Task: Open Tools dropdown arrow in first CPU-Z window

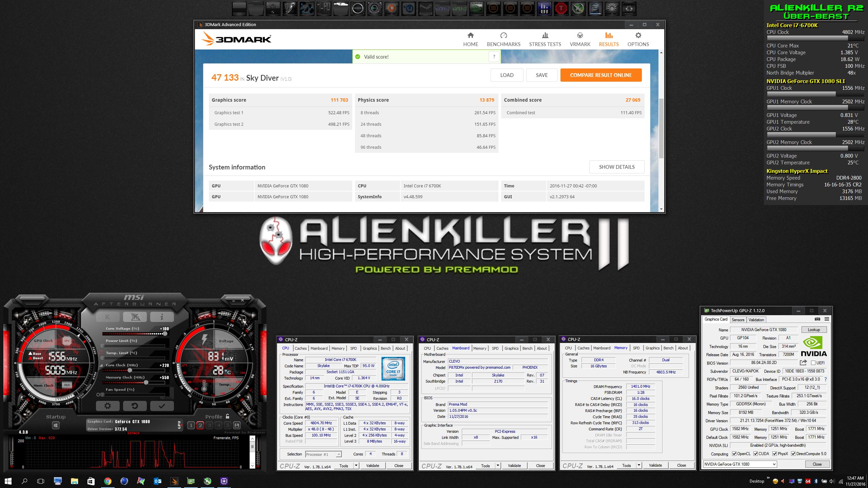Action: 356,466
